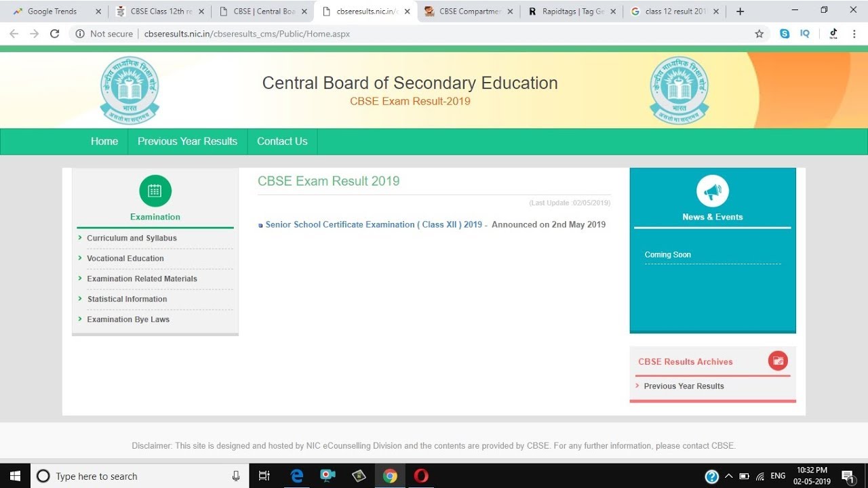Click the Not secure site info icon
The width and height of the screenshot is (868, 488).
[79, 34]
